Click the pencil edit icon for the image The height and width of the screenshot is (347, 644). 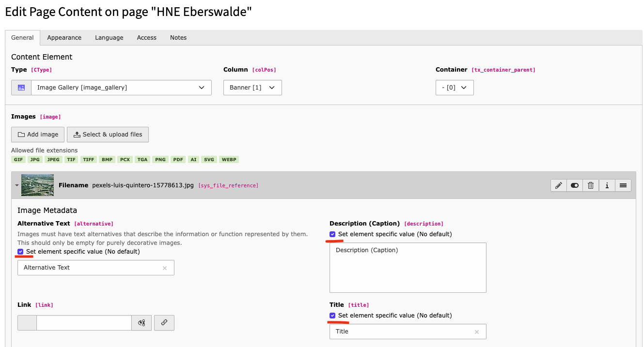pyautogui.click(x=558, y=185)
